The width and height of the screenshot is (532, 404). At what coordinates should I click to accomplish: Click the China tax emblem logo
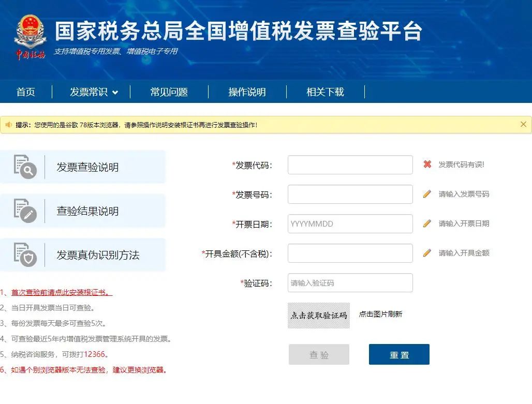click(30, 37)
